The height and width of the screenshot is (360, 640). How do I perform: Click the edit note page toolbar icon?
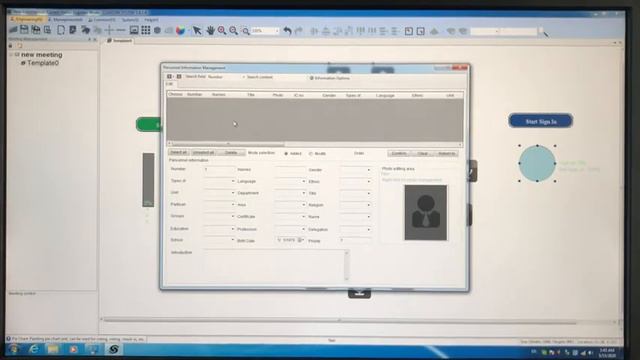coord(73,30)
